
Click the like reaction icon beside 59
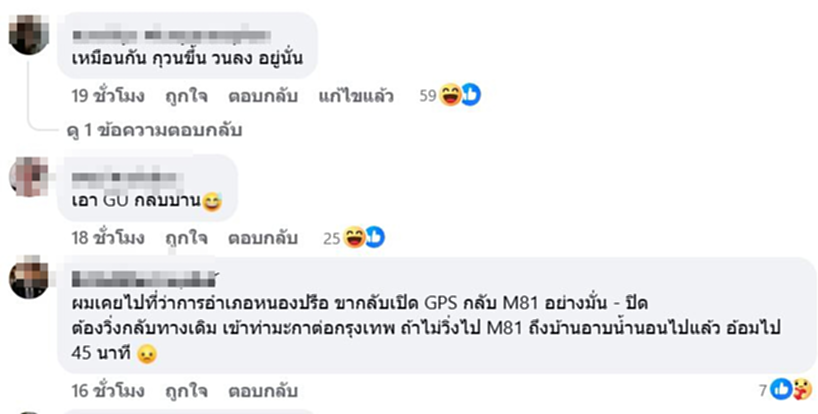click(471, 96)
